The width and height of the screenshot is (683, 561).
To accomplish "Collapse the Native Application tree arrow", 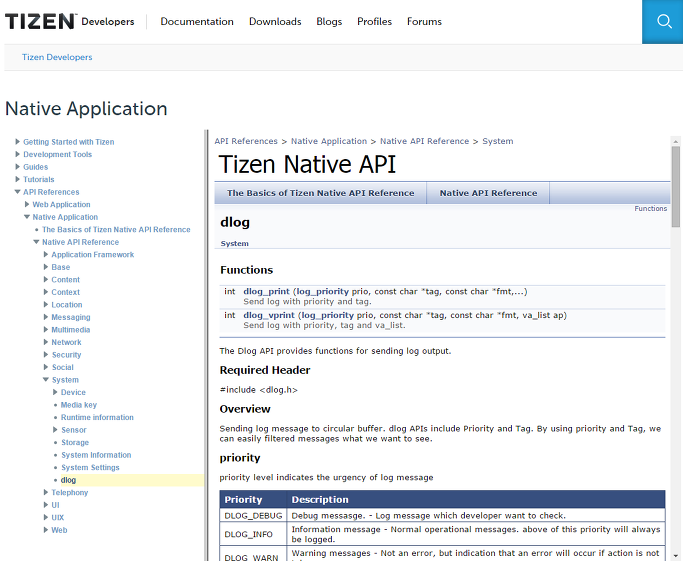I will pyautogui.click(x=27, y=217).
